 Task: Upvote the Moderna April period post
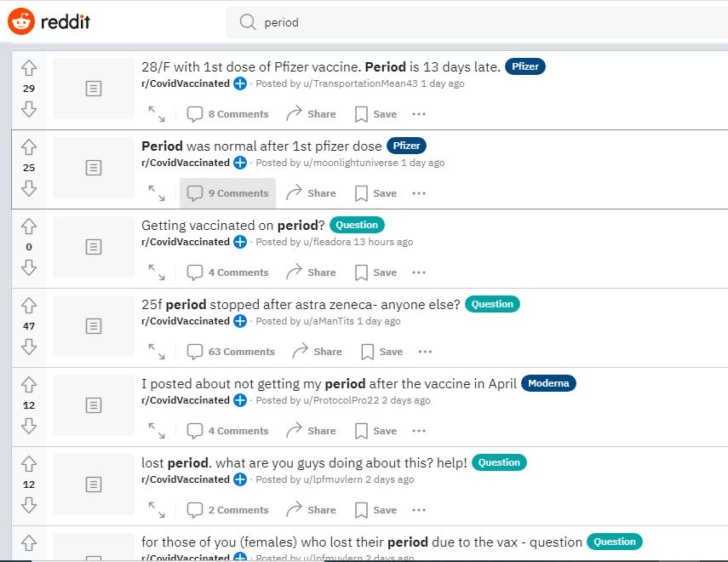(x=29, y=385)
